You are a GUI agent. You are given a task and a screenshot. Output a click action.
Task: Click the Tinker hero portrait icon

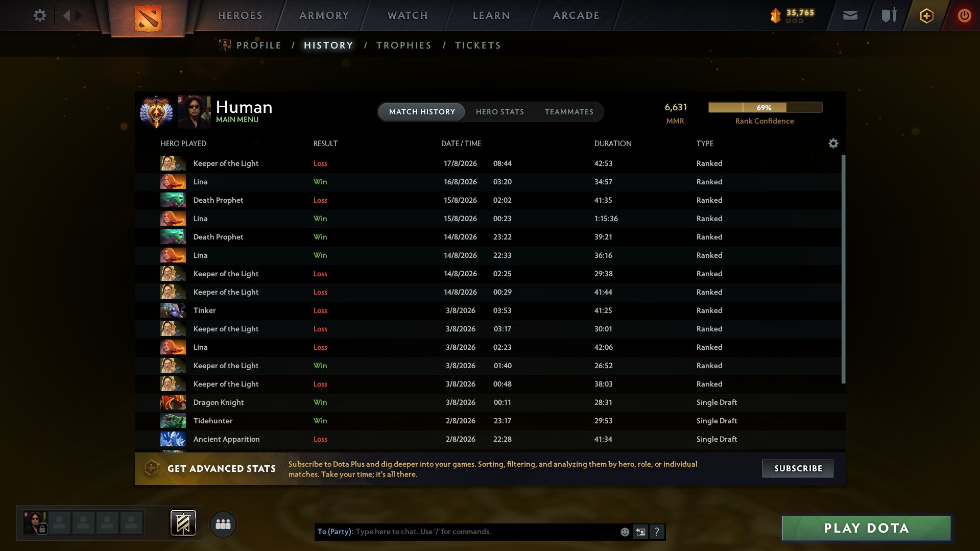click(173, 310)
